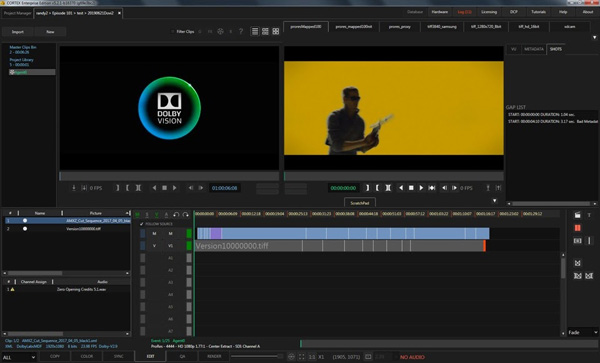Toggle the A button above track headers
This screenshot has height=363, width=600.
point(166,215)
